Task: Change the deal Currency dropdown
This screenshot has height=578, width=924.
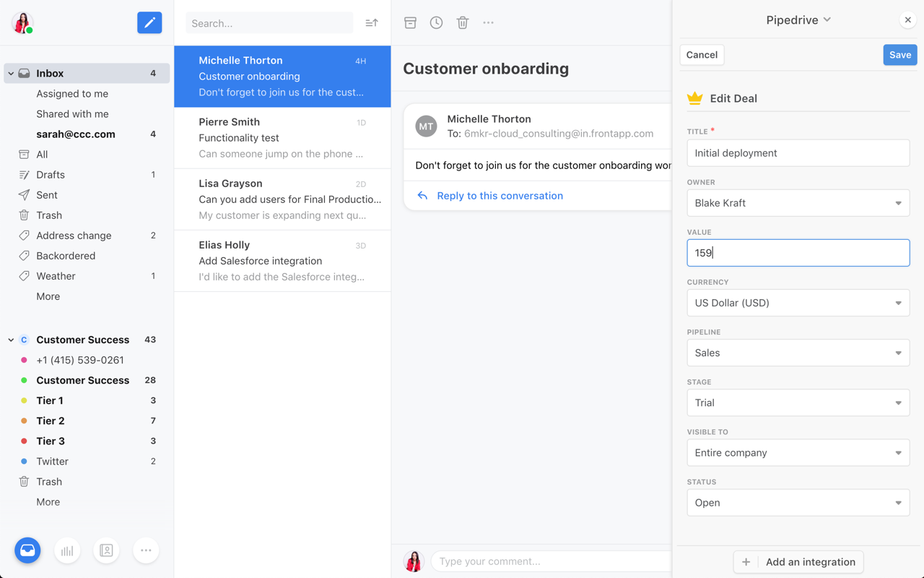Action: 798,303
